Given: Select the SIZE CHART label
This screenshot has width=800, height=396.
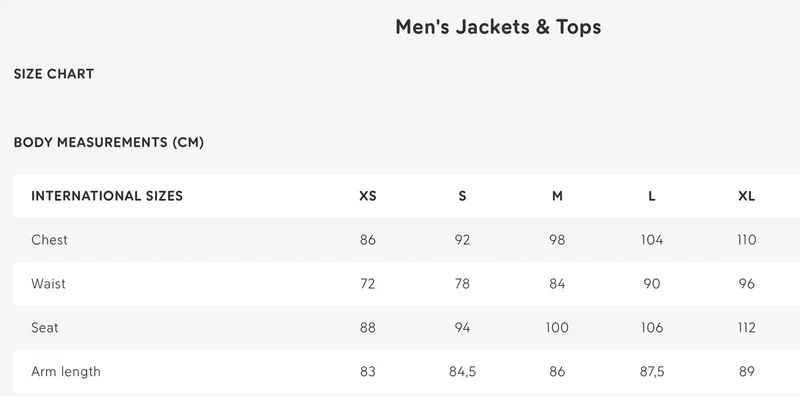Looking at the screenshot, I should pyautogui.click(x=54, y=74).
